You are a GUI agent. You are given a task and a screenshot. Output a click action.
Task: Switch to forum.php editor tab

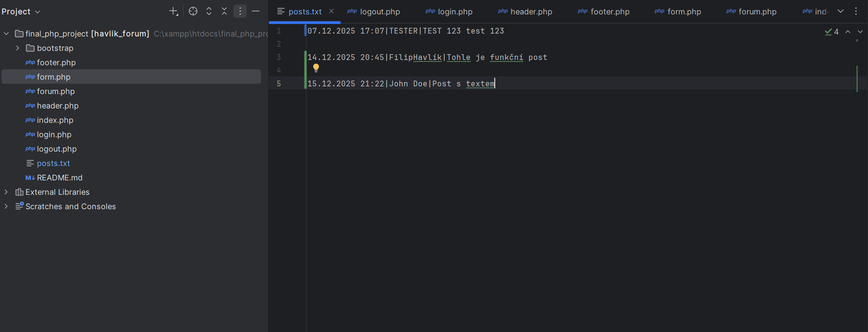point(751,12)
